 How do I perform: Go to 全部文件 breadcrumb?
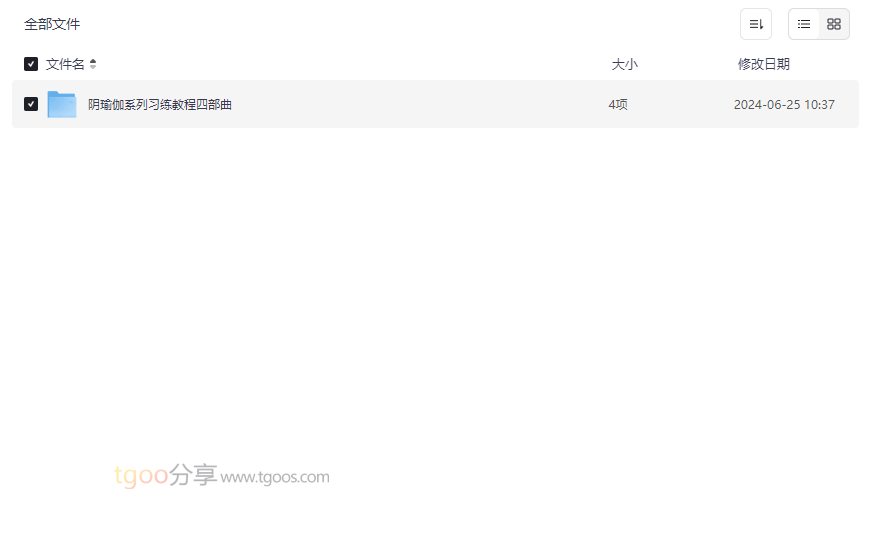[52, 24]
